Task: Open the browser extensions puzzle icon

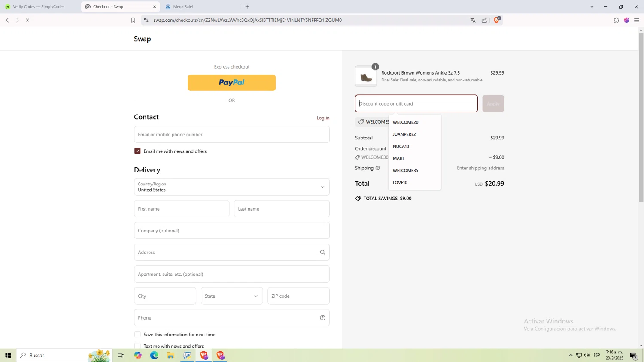Action: click(616, 20)
